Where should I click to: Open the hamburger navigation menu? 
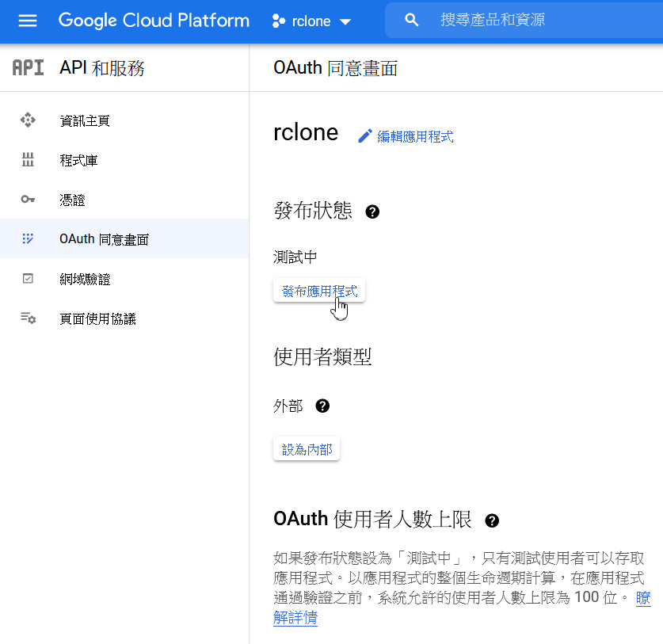click(x=28, y=21)
